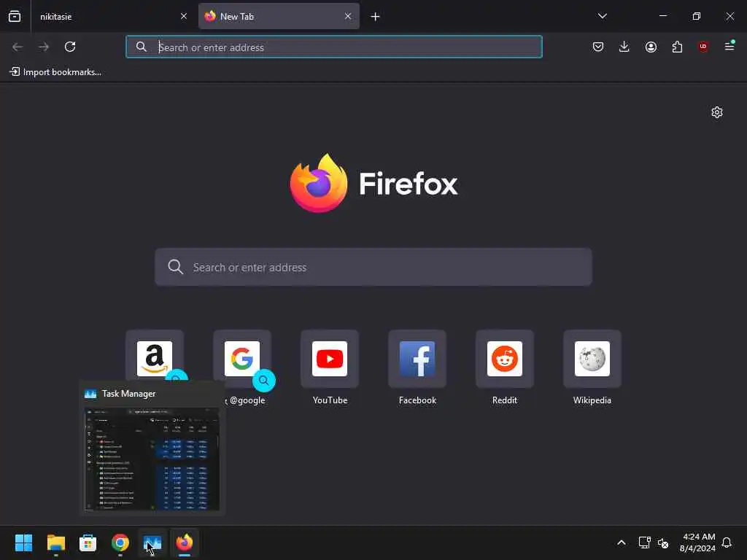Screen dimensions: 747x560
Task: Open the Firefox application menu
Action: [x=729, y=46]
